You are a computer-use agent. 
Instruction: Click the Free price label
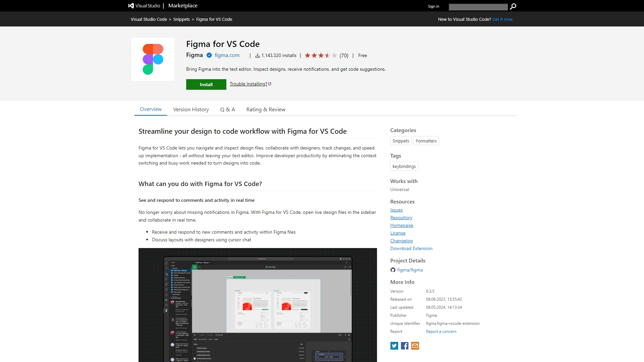tap(362, 56)
